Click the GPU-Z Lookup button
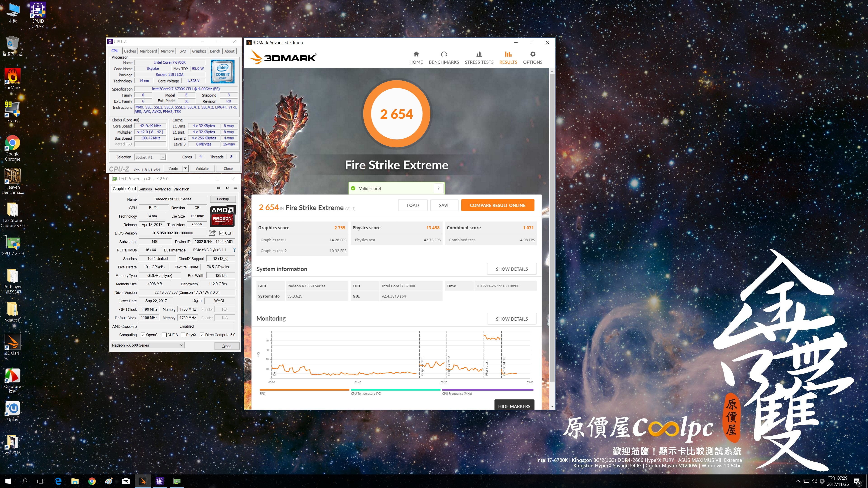The image size is (868, 488). (223, 199)
